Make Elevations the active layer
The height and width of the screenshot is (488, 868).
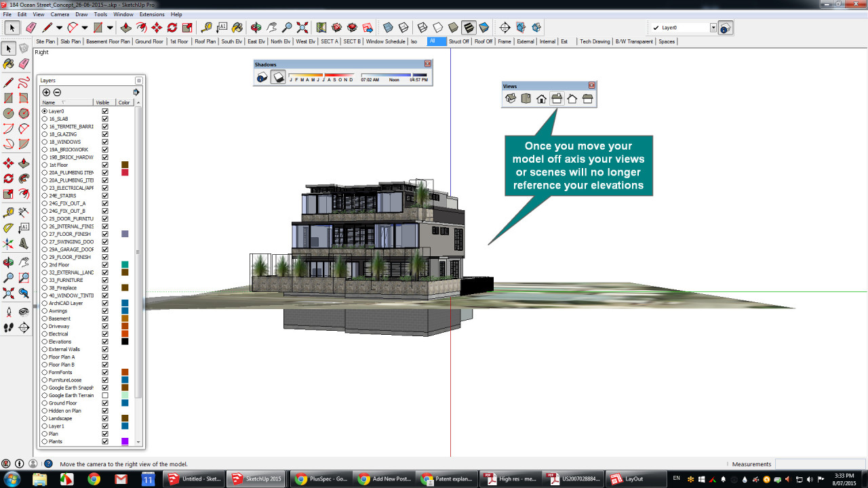coord(45,342)
